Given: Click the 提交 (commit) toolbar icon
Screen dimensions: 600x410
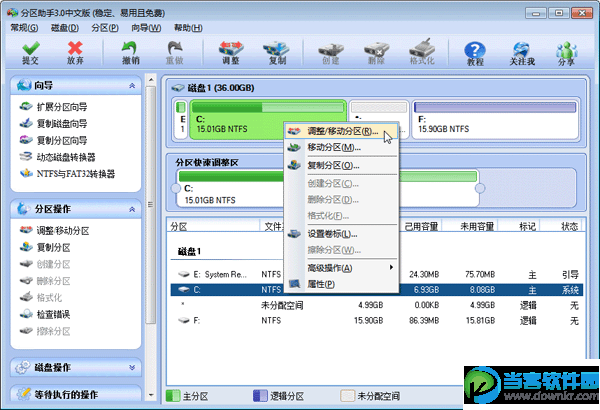Looking at the screenshot, I should pos(31,52).
